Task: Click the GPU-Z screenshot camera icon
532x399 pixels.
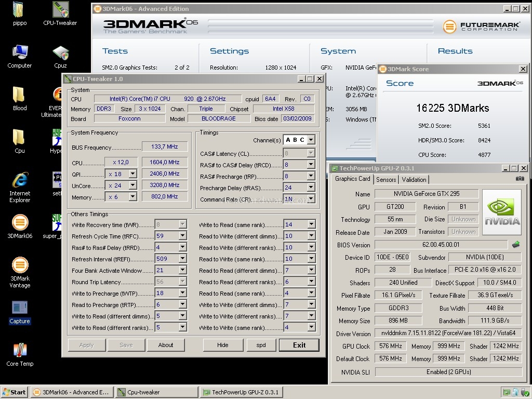Action: coord(520,179)
